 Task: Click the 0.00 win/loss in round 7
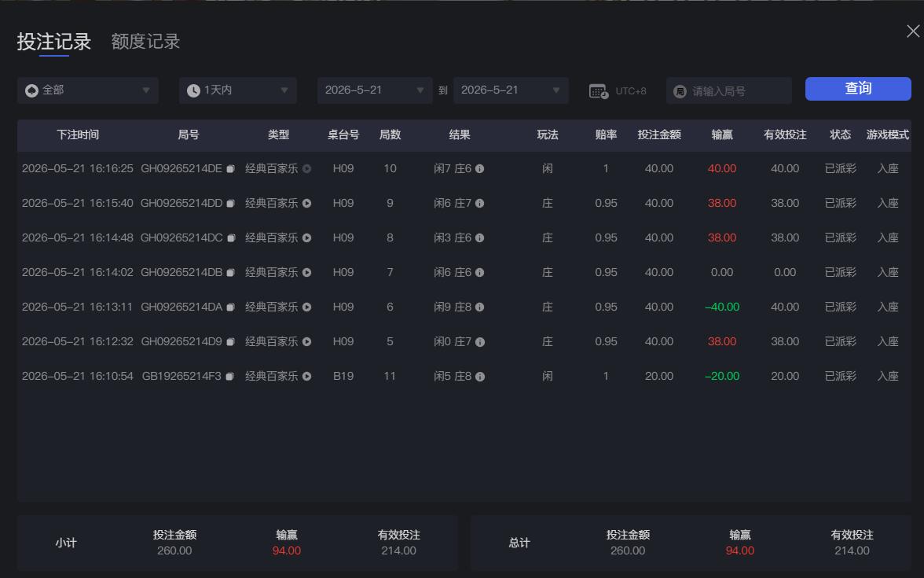(x=722, y=272)
